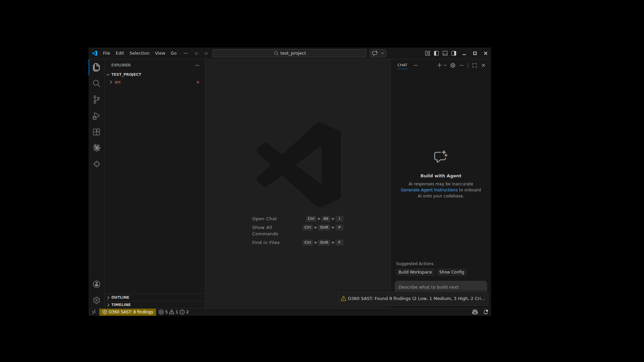
Task: Expand the TIMELINE section
Action: click(x=121, y=305)
